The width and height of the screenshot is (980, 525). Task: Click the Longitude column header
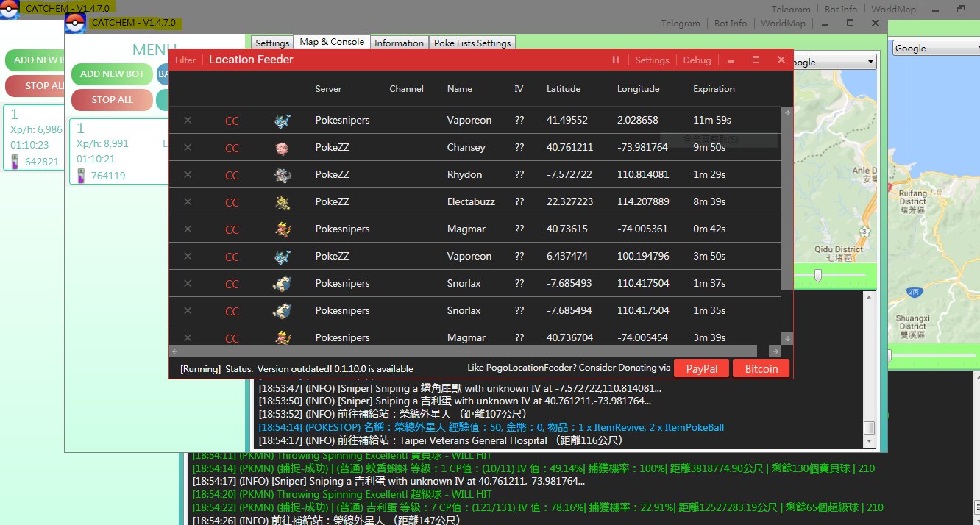pyautogui.click(x=638, y=89)
